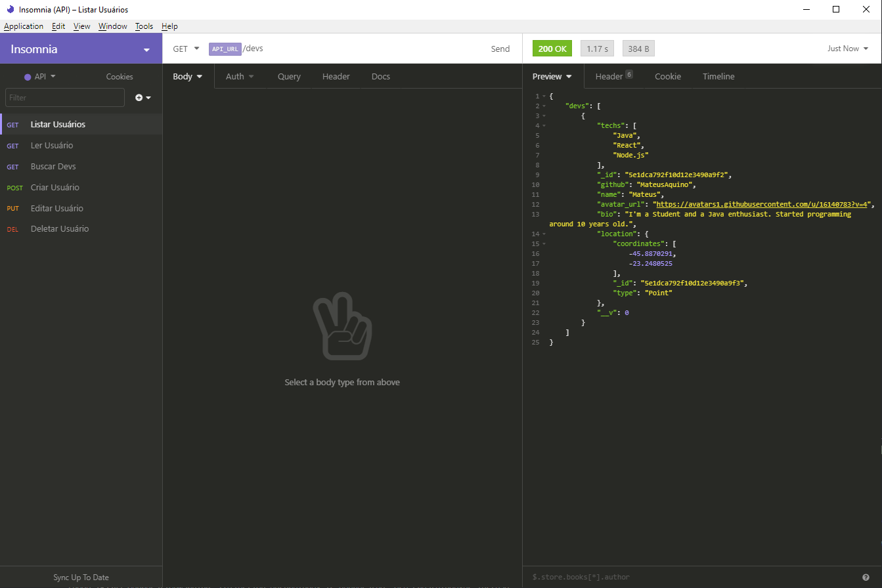The image size is (882, 588).
Task: Click the "MateusAquino" github value
Action: (666, 184)
